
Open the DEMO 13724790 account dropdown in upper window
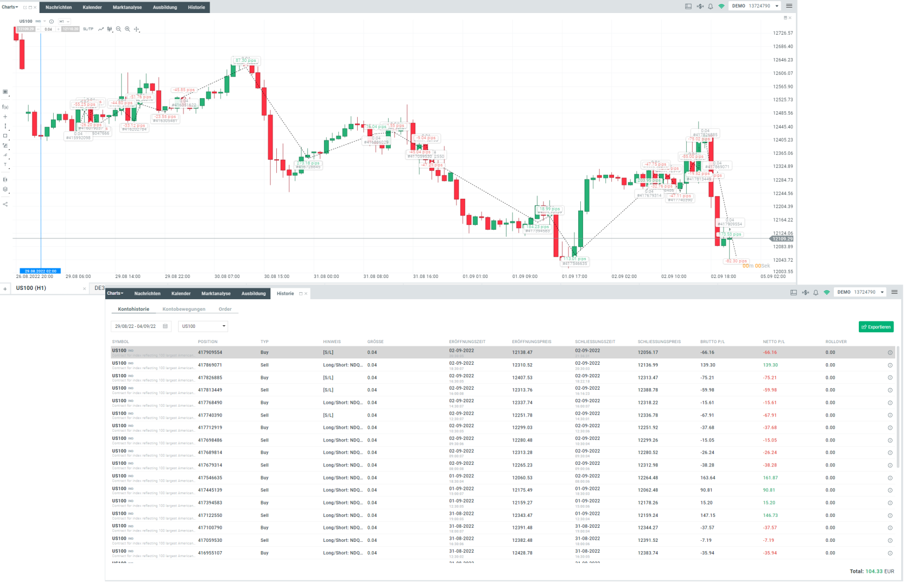click(x=755, y=6)
